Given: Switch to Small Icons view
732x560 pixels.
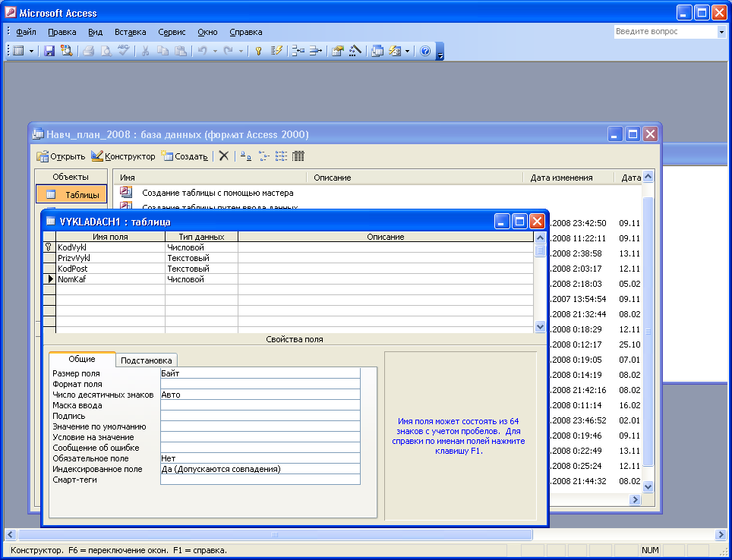Looking at the screenshot, I should point(263,156).
